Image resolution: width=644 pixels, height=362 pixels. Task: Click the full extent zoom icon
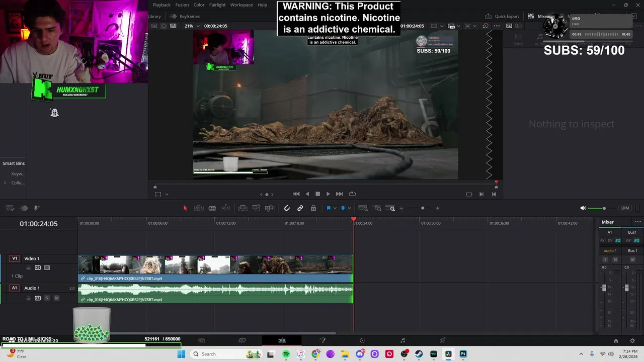tap(363, 208)
